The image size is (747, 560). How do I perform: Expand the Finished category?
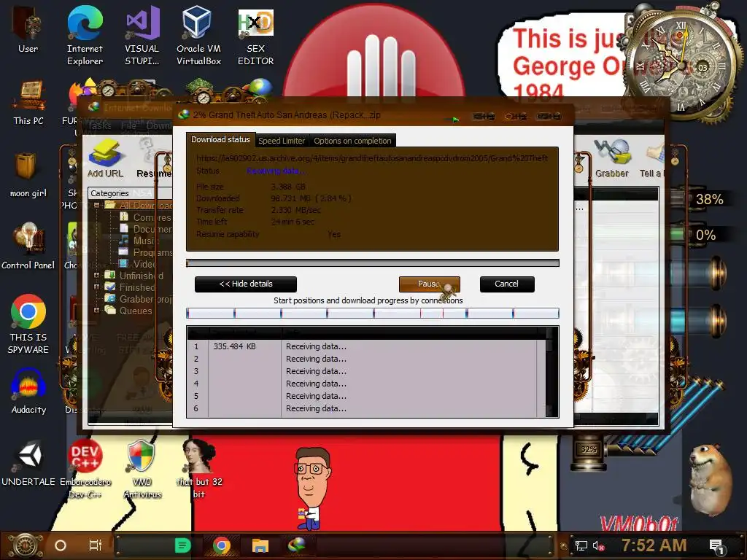[x=97, y=287]
